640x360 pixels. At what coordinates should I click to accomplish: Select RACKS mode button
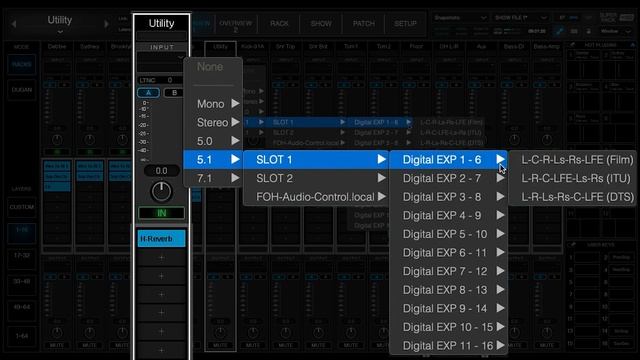tap(22, 64)
